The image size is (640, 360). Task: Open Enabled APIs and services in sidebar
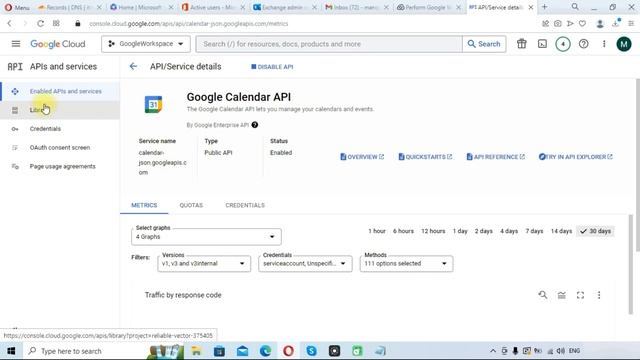click(x=60, y=91)
